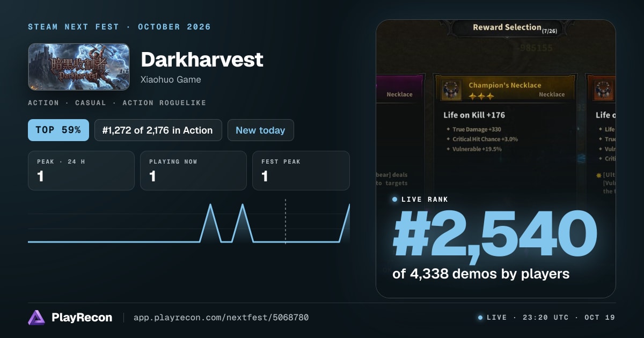Click the Reward Selection header
Screen dimensions: 644x338
pyautogui.click(x=507, y=27)
